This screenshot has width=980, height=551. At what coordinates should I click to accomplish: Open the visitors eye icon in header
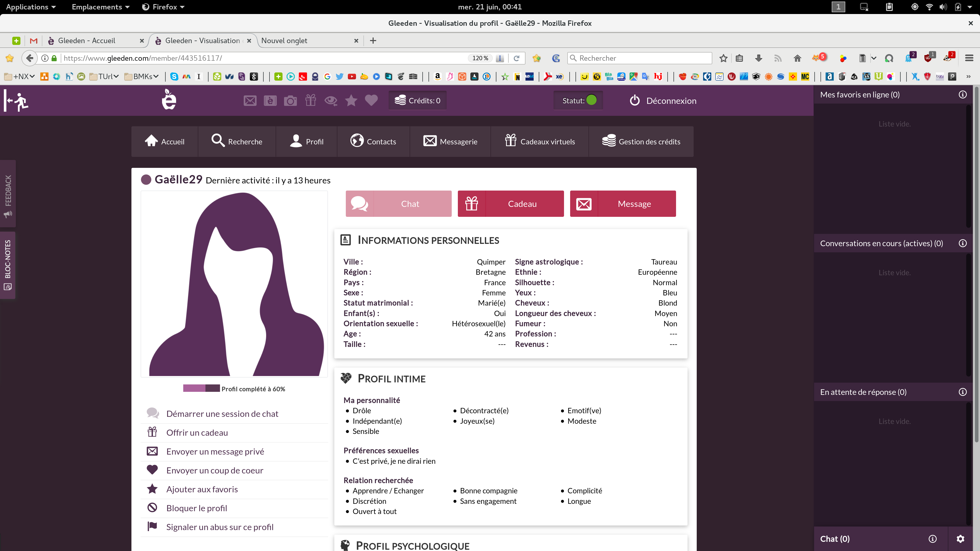click(x=330, y=101)
